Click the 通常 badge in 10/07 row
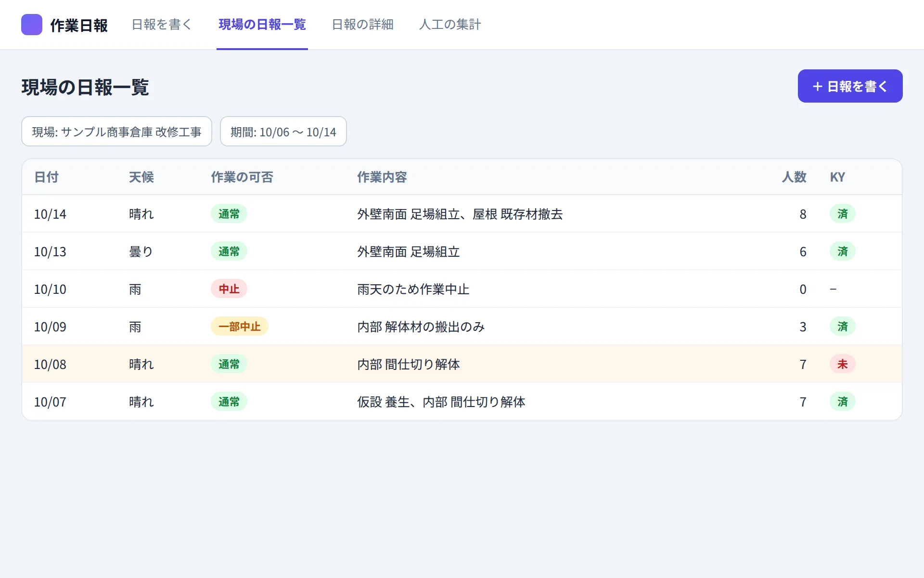Viewport: 924px width, 578px height. click(229, 402)
